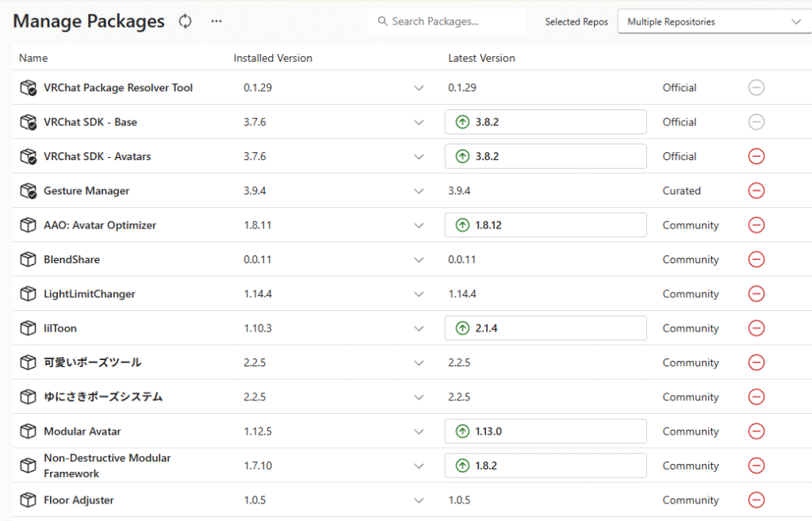Remove the lilToon package
This screenshot has width=812, height=521.
tap(756, 328)
